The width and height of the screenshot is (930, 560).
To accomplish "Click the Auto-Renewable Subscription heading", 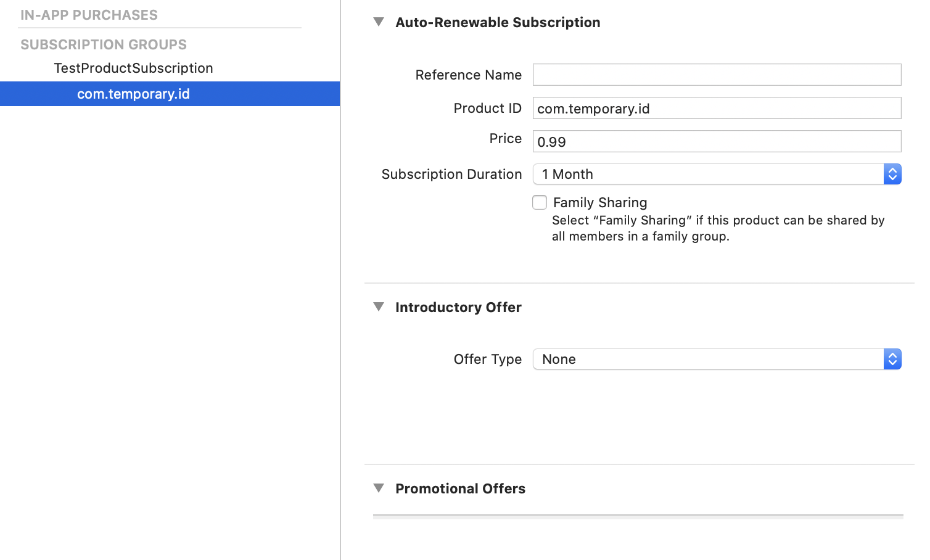I will pyautogui.click(x=498, y=22).
